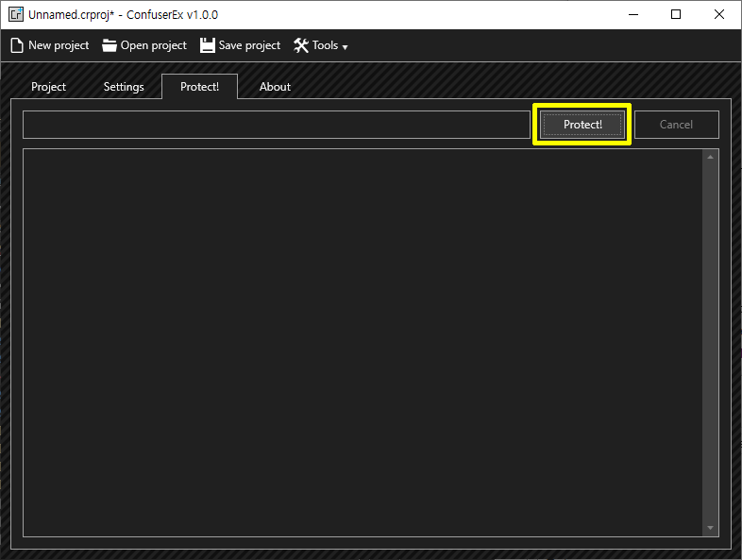Click the empty progress bar field
This screenshot has width=742, height=560.
tap(277, 125)
